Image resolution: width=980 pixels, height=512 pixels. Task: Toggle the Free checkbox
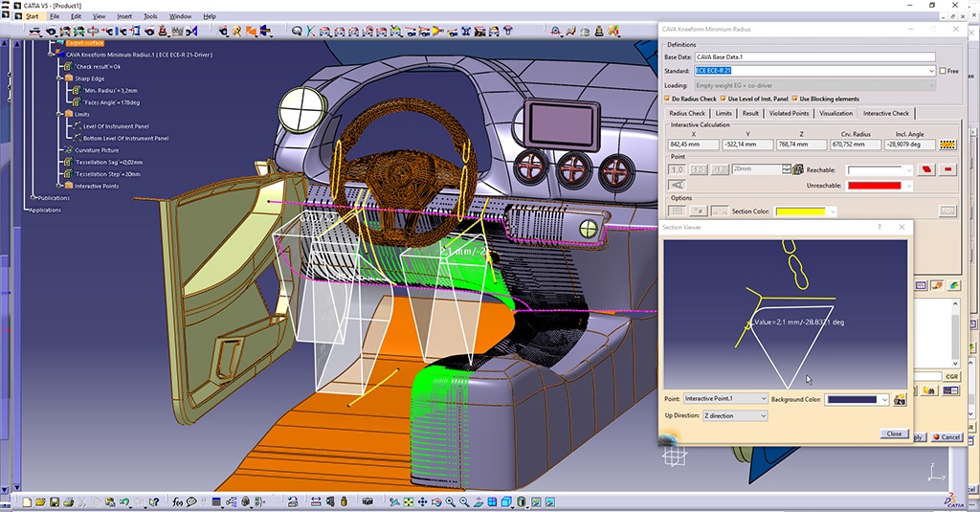coord(943,71)
